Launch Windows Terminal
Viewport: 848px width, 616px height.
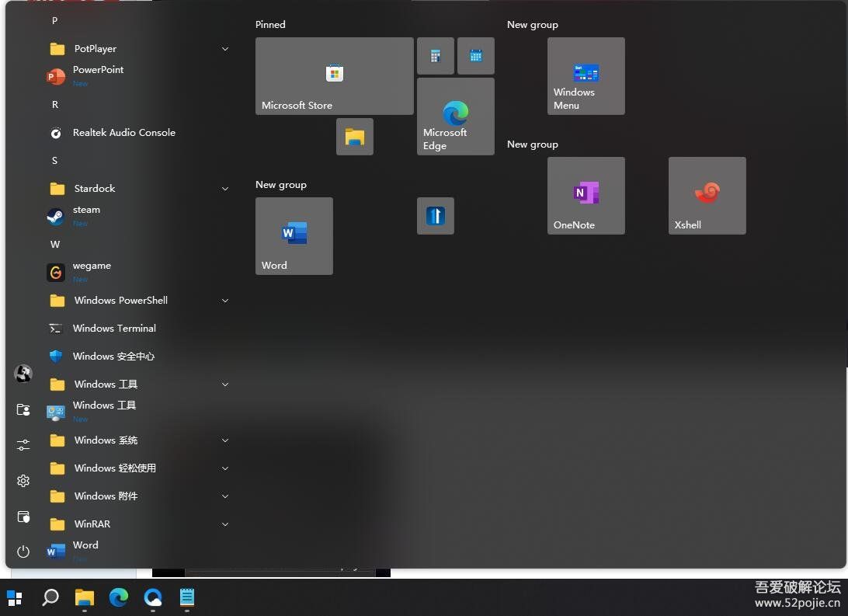point(139,329)
